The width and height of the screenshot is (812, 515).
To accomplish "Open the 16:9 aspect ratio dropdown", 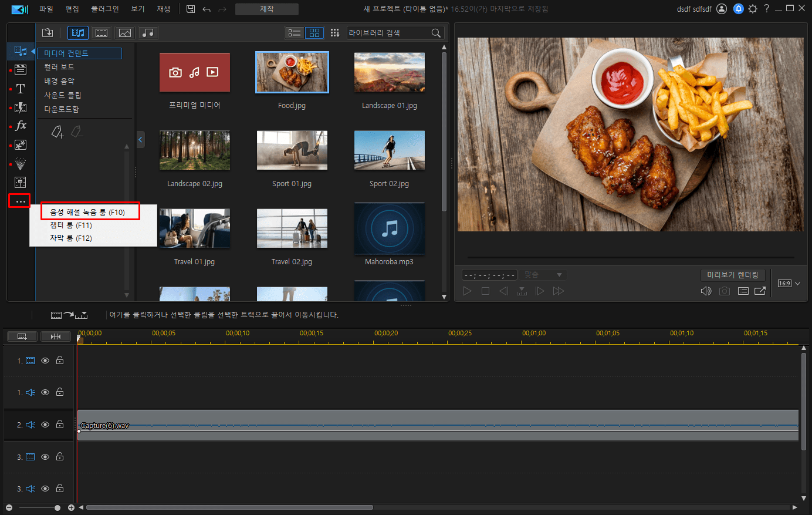I will pos(789,284).
